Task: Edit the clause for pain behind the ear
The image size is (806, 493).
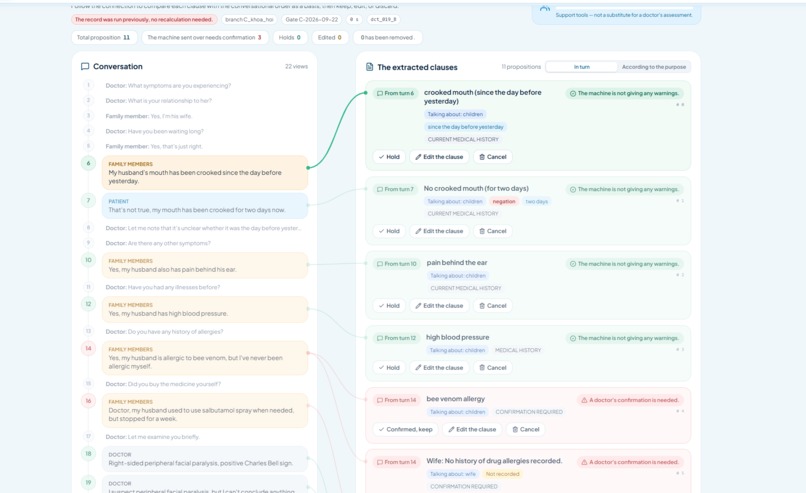Action: coord(439,305)
